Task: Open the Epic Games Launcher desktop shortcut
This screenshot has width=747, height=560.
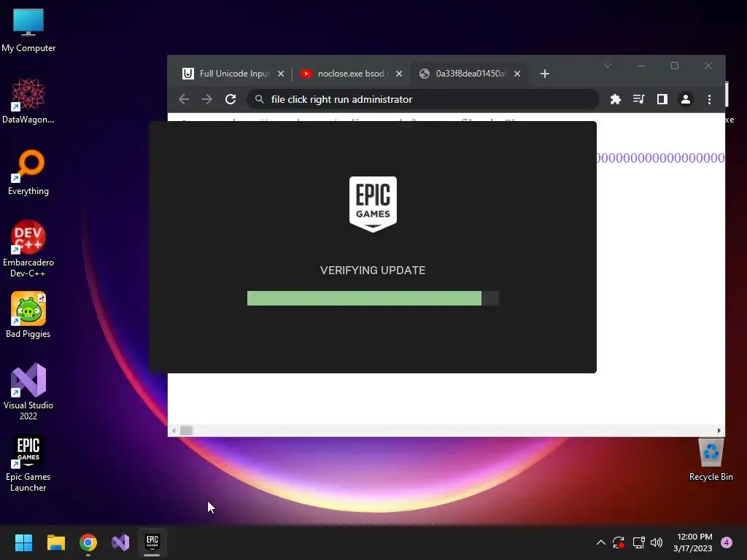Action: [28, 463]
